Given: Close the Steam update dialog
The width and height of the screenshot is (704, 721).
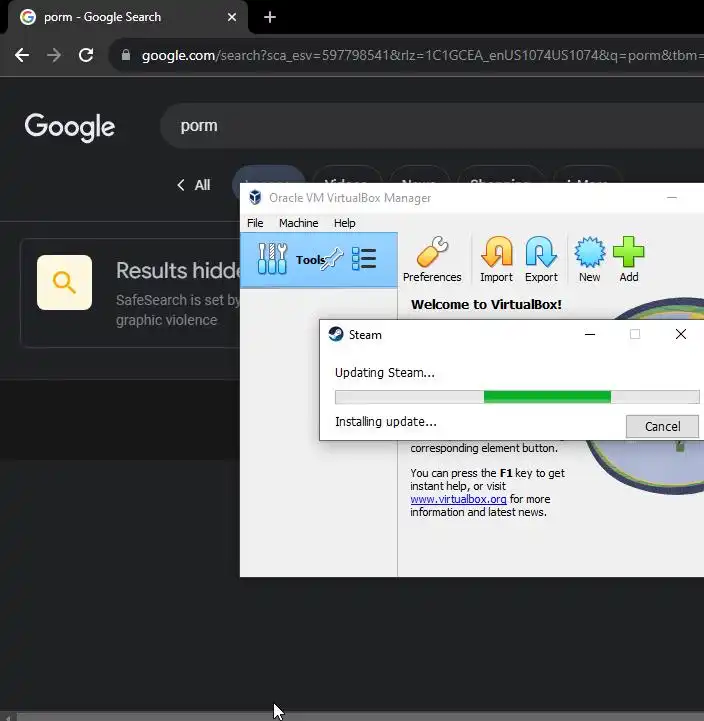Looking at the screenshot, I should pyautogui.click(x=681, y=334).
